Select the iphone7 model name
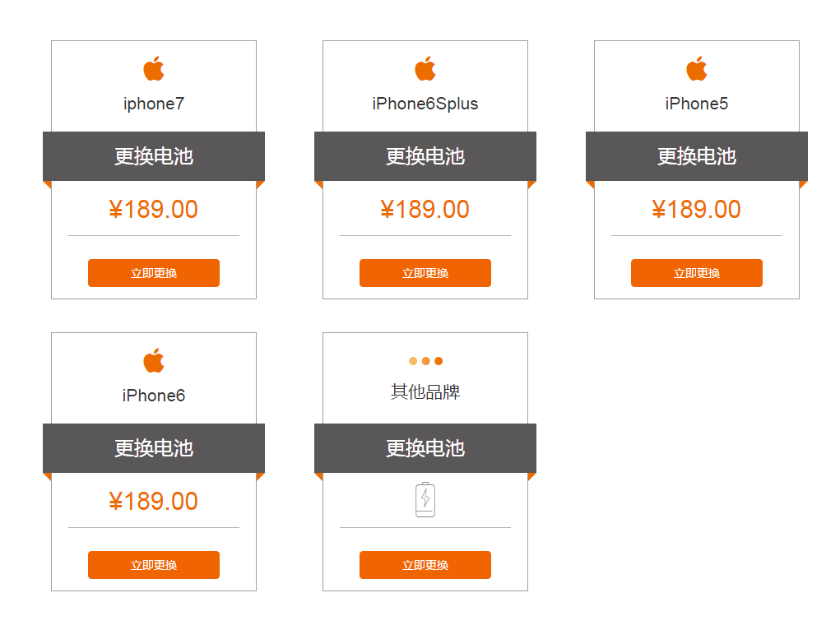840x639 pixels. [154, 104]
